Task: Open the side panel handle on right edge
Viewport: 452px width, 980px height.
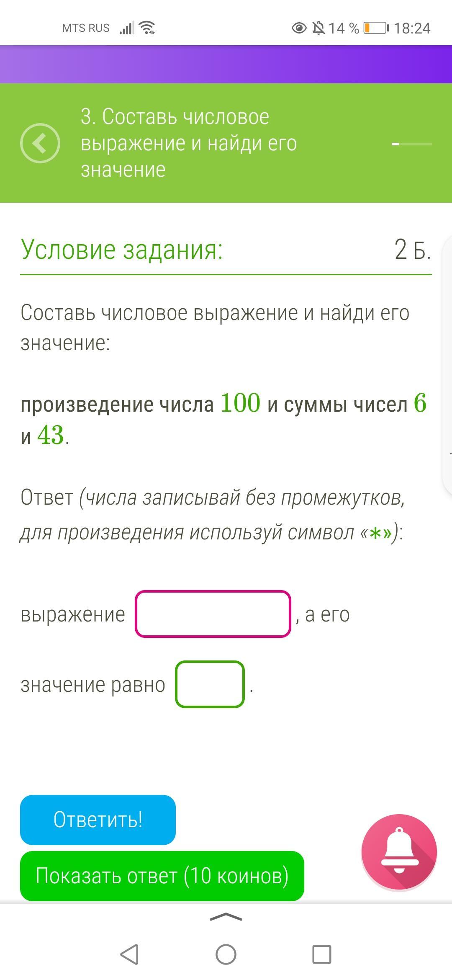Action: [x=447, y=364]
